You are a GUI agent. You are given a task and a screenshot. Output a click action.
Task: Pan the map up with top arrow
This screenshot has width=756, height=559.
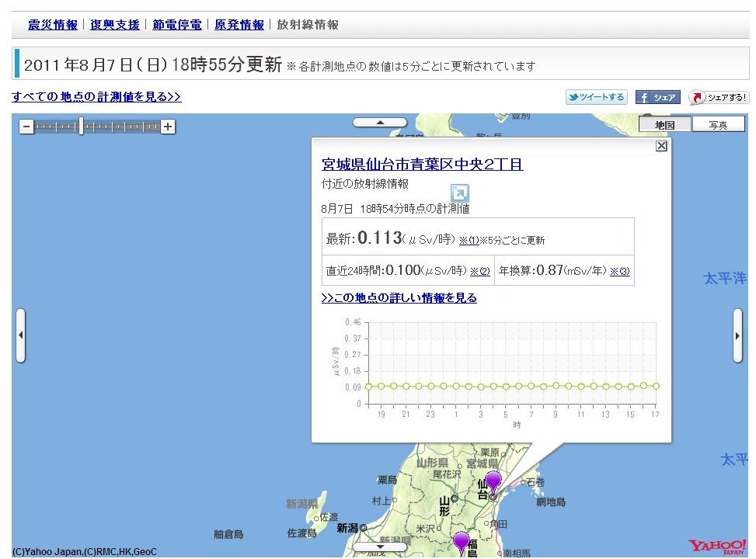[380, 122]
